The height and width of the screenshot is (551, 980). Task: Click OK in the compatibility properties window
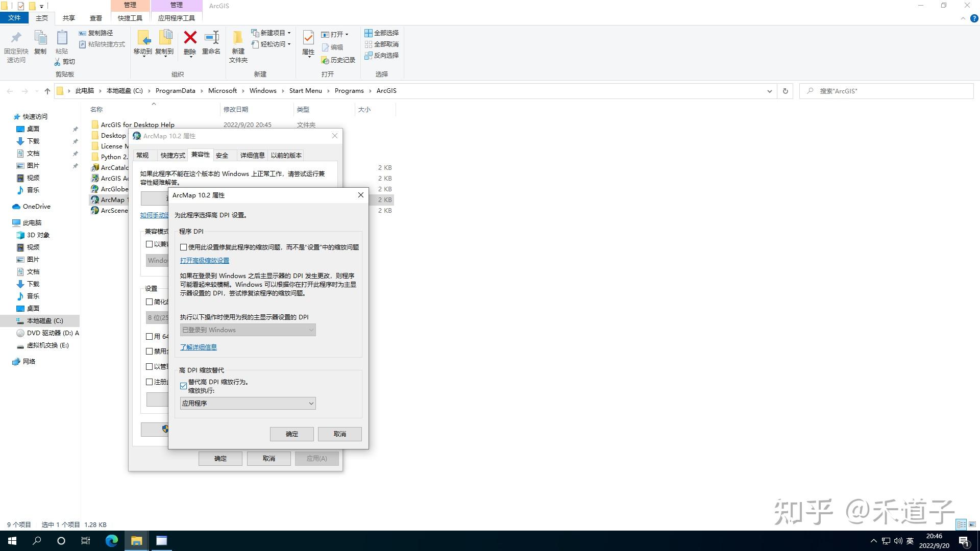[220, 459]
